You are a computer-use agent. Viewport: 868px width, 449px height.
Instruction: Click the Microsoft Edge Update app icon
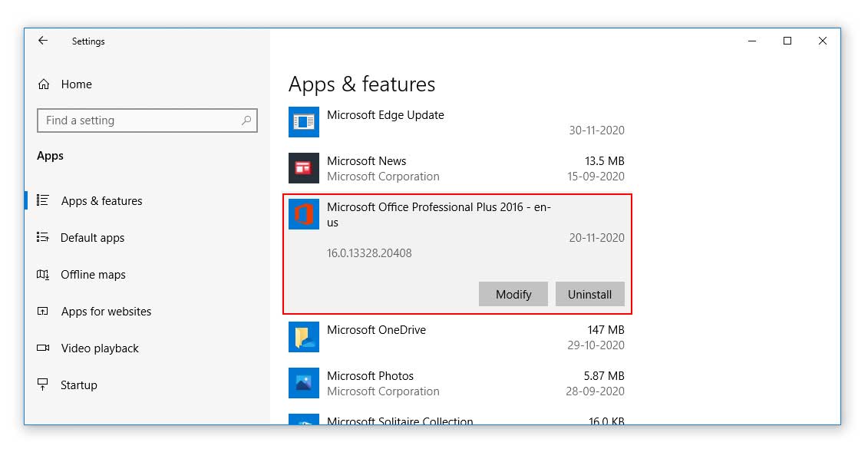pyautogui.click(x=304, y=122)
